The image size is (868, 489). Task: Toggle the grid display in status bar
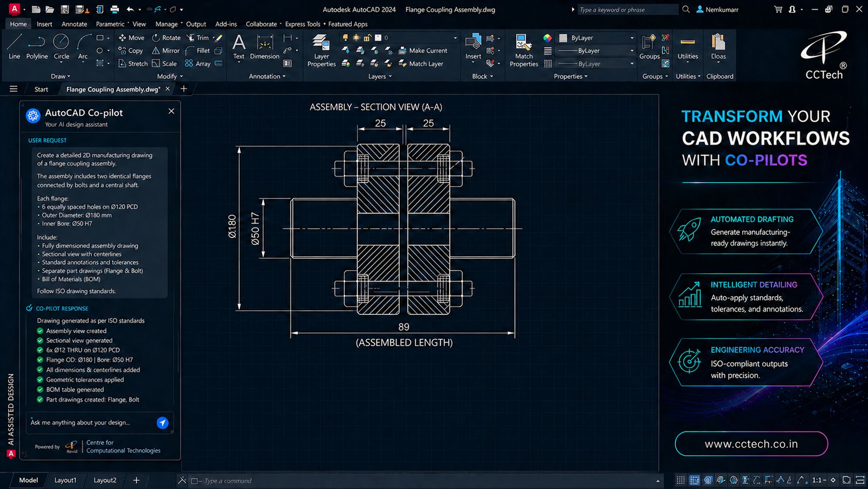click(680, 480)
